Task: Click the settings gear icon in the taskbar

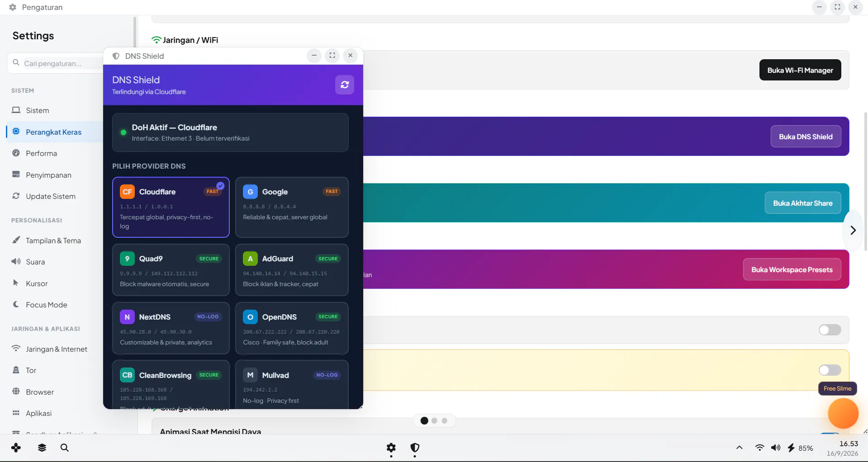Action: (391, 448)
